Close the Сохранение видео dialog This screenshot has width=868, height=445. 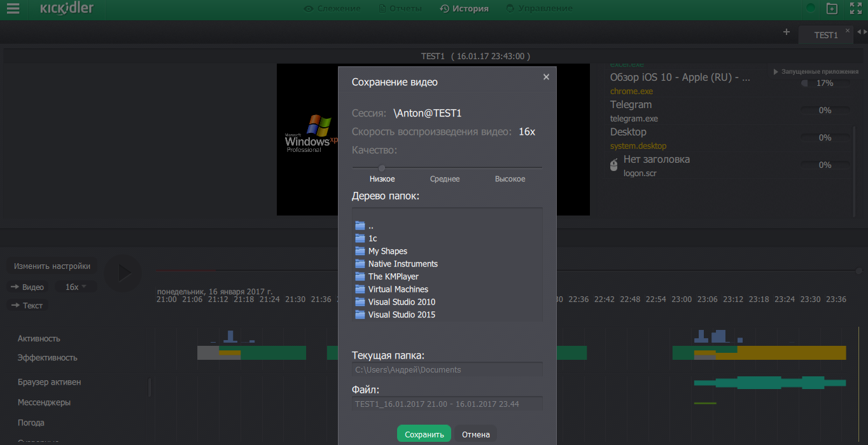[546, 77]
